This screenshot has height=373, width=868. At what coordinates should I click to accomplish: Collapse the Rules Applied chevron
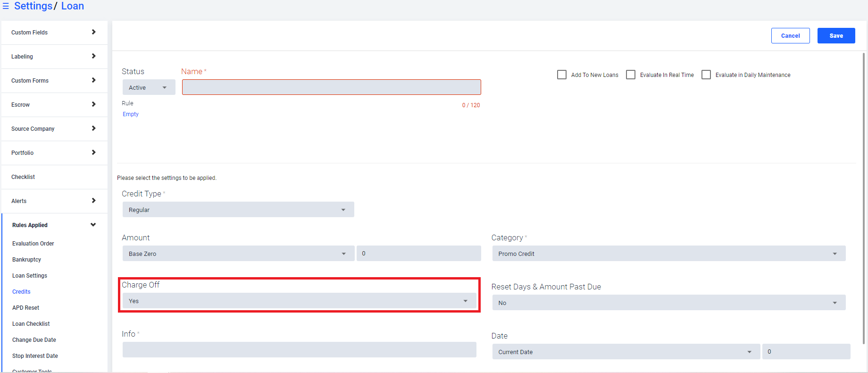click(x=93, y=225)
